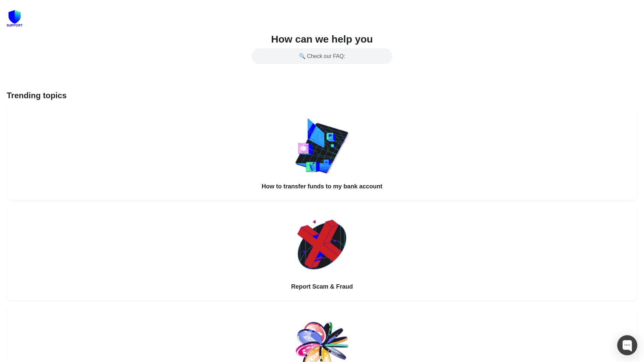Click the pink square on tablet illustration
Viewport: 644px width, 362px height.
pos(304,148)
